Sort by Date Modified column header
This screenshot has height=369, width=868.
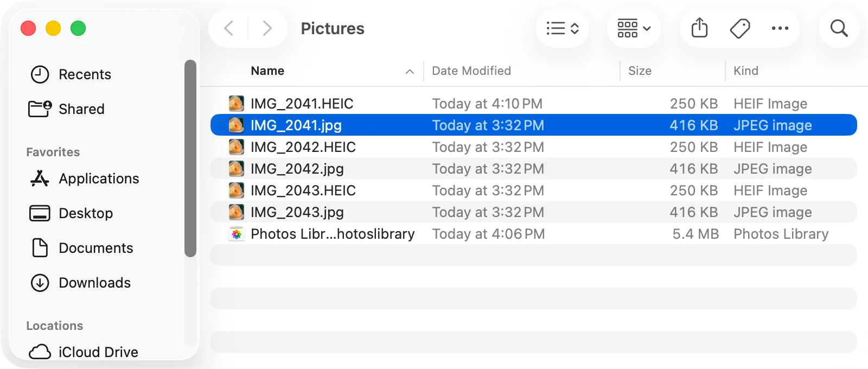[471, 71]
